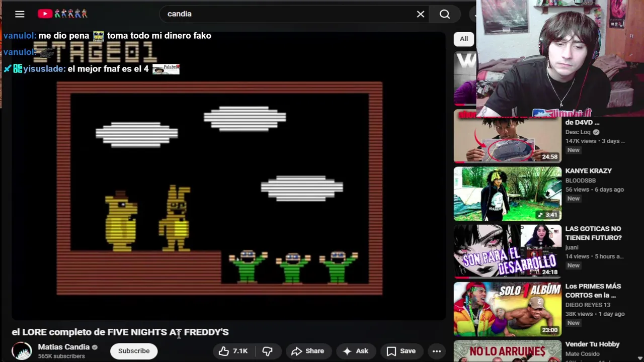
Task: Open the 'Vender Tu Hobby' title
Action: coord(592,344)
